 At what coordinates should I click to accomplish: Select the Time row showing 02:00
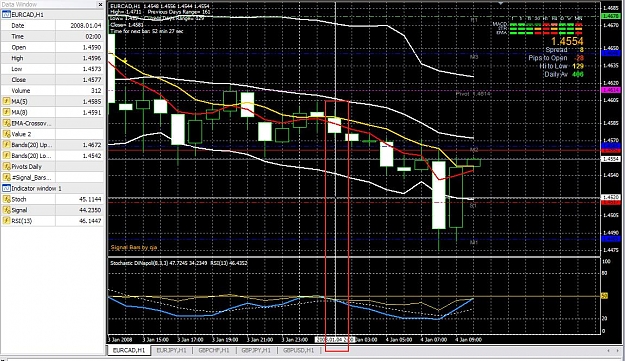tap(52, 36)
